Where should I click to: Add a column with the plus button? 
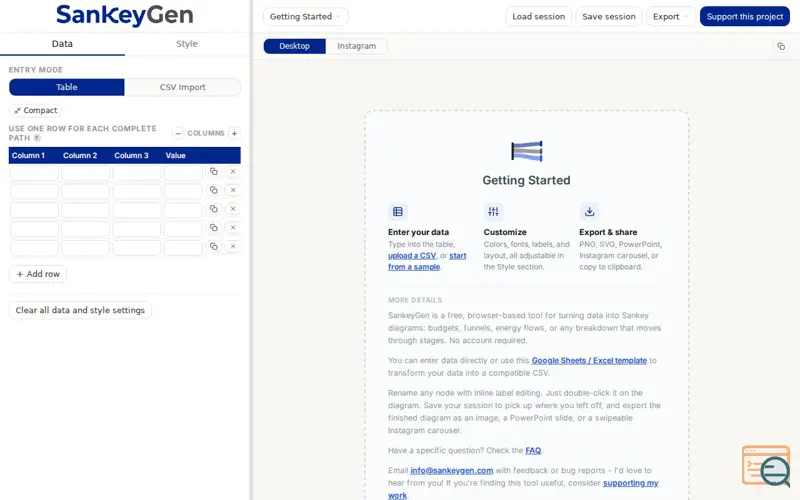pos(234,133)
